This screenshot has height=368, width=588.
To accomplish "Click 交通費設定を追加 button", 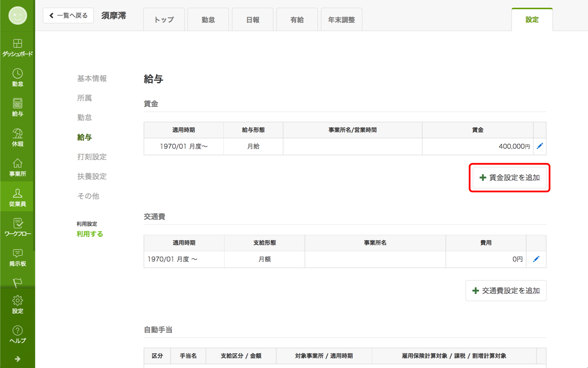I will coord(506,290).
